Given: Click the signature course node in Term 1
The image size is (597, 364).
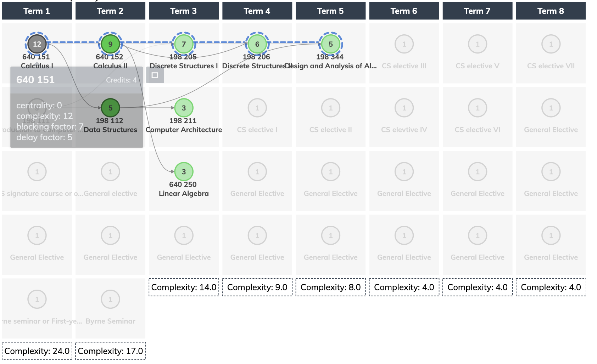Looking at the screenshot, I should pyautogui.click(x=37, y=171).
